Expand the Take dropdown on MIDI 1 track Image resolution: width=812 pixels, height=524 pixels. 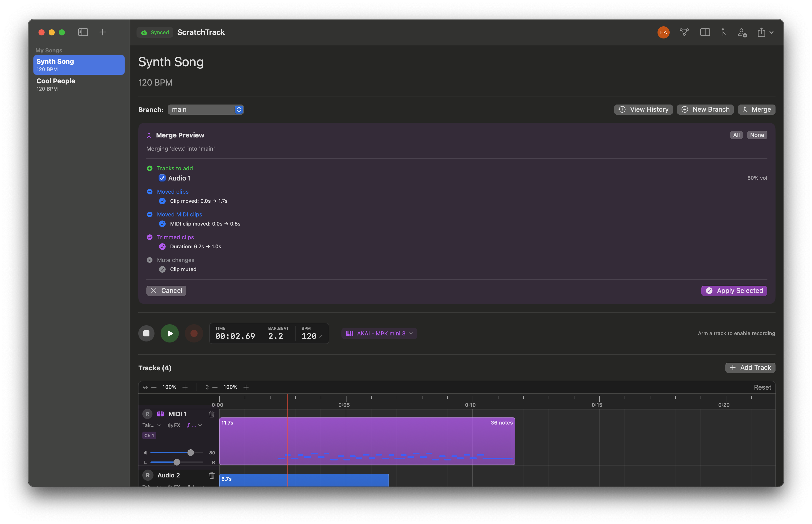pyautogui.click(x=152, y=425)
